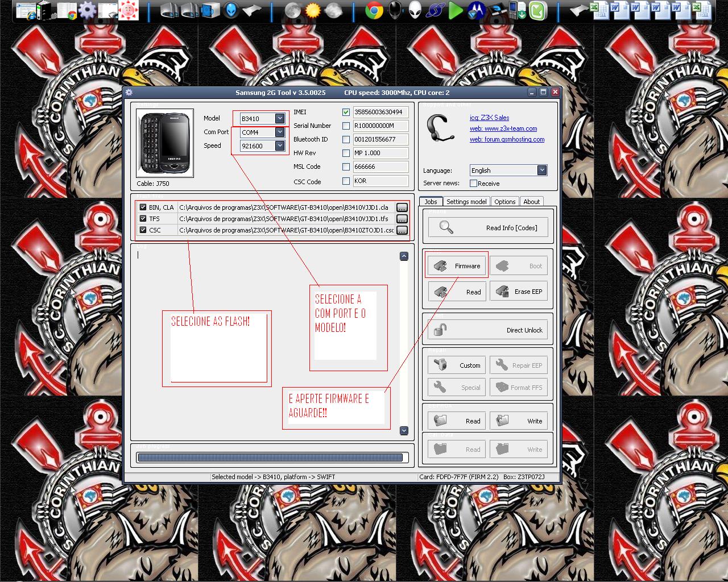
Task: Click the phone download dock icon
Action: (517, 10)
